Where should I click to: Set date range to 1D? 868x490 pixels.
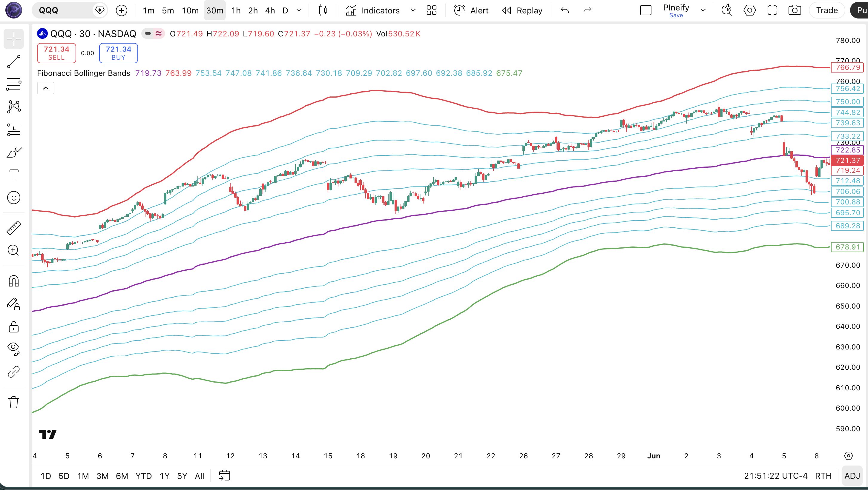tap(45, 476)
